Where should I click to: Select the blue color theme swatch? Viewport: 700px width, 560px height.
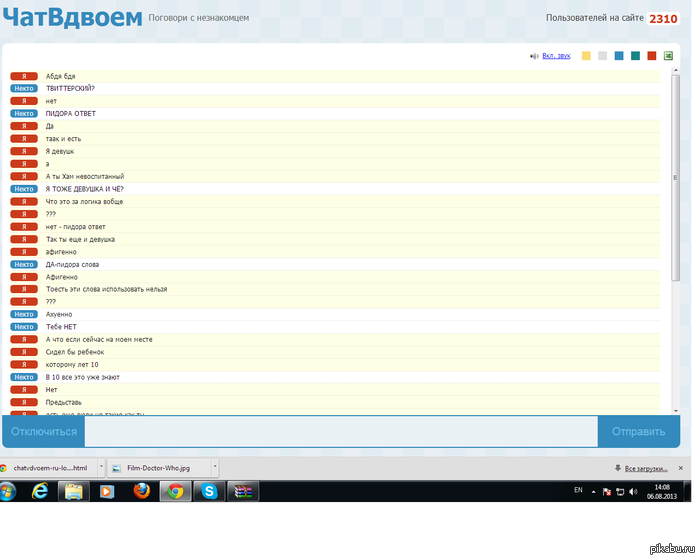619,56
